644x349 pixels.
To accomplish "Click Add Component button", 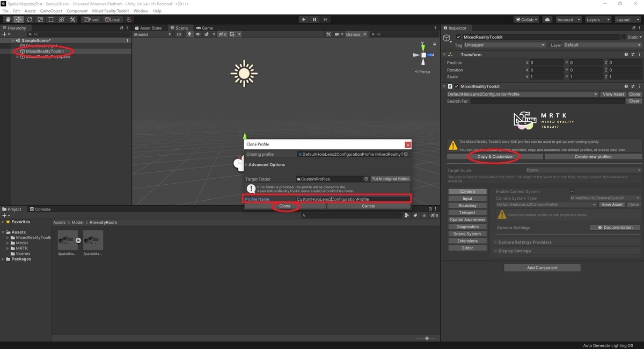I will coord(542,267).
